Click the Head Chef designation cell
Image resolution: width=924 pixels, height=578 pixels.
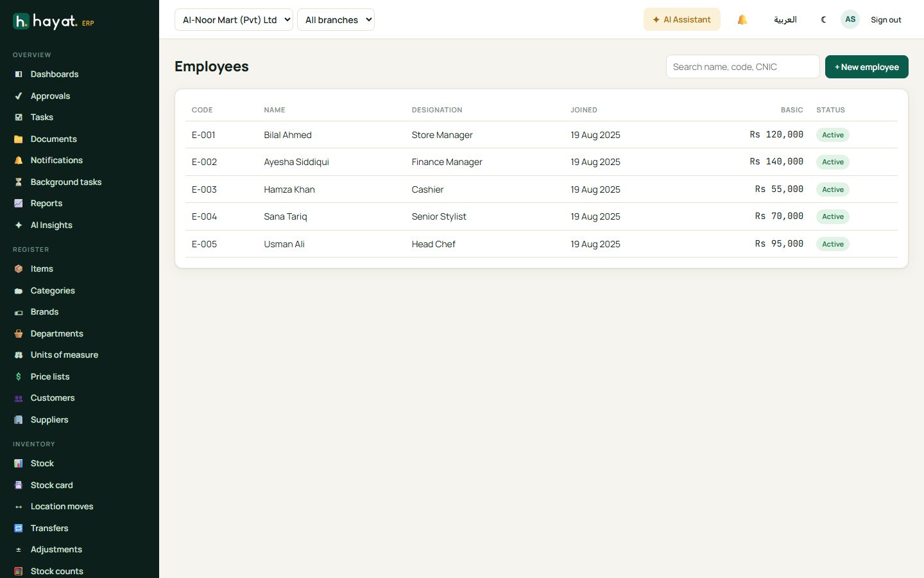point(434,244)
